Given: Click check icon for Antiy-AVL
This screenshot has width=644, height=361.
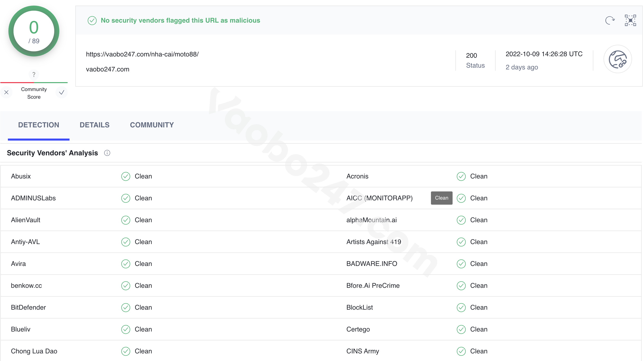Looking at the screenshot, I should (125, 242).
